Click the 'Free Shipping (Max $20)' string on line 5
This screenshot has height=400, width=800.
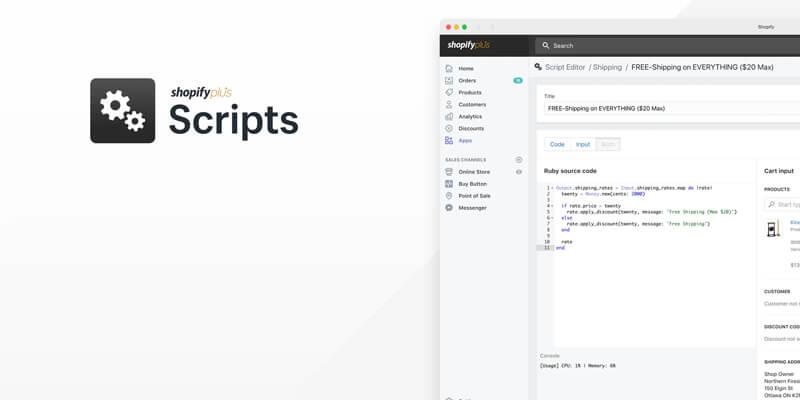pos(701,212)
